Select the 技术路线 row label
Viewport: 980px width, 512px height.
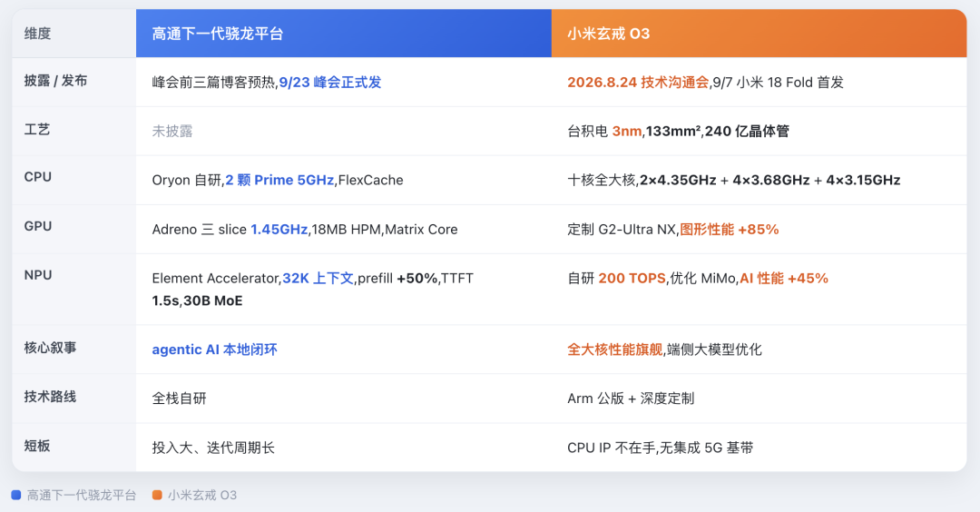(50, 397)
